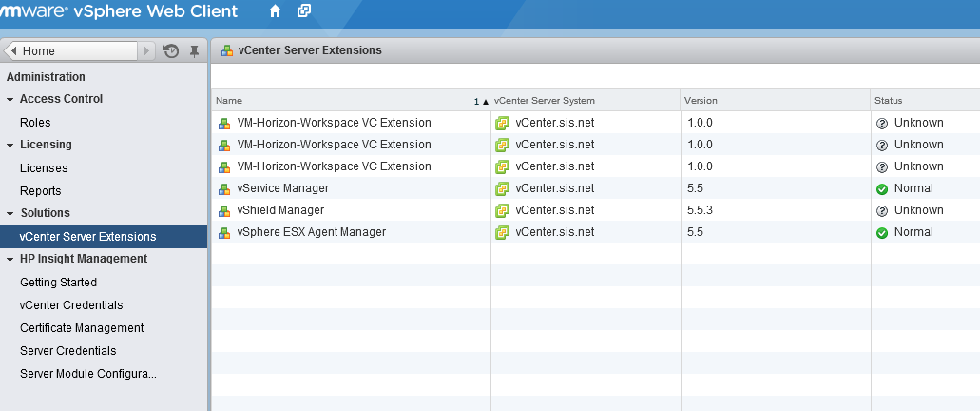Screen dimensions: 980x411
Task: Pin the navigator with the pushpin icon
Action: (194, 51)
